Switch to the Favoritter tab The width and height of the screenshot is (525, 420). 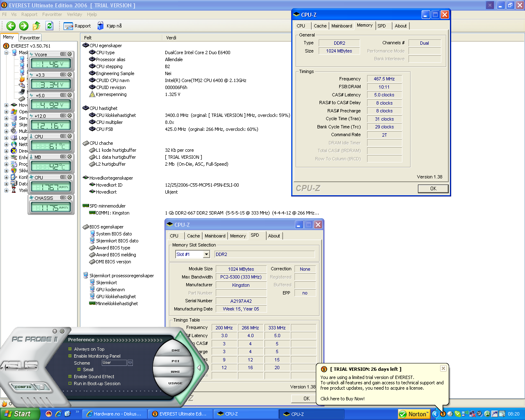click(x=30, y=37)
